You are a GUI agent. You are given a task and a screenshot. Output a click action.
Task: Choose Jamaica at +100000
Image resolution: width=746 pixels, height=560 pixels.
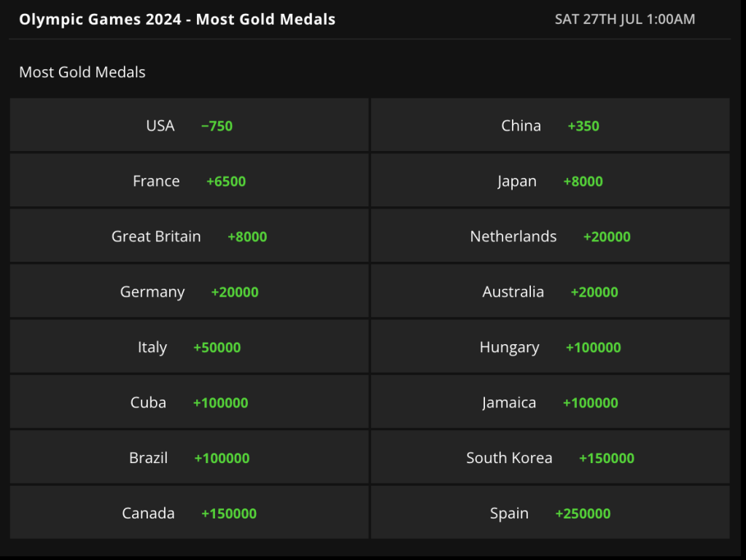[x=550, y=402]
